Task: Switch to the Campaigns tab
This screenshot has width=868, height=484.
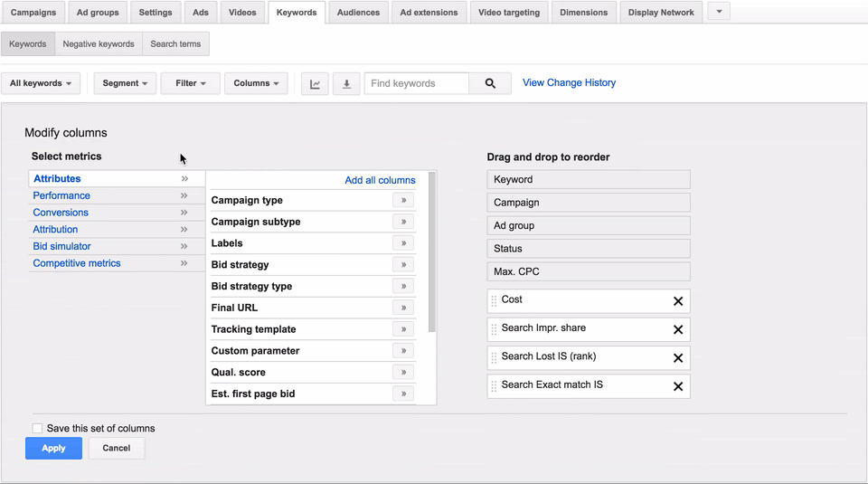Action: click(x=33, y=12)
